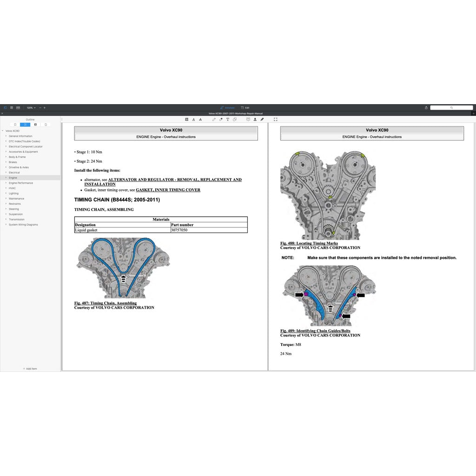The image size is (476, 476).
Task: Open the 120% zoom level dropdown
Action: [x=31, y=107]
